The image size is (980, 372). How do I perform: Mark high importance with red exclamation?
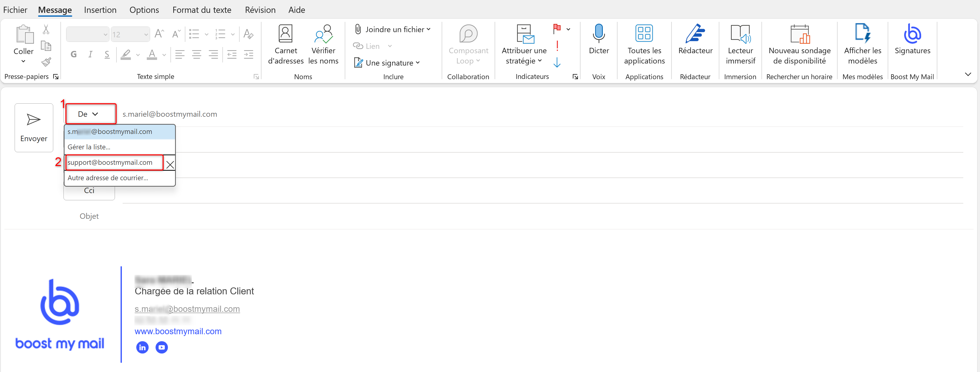pyautogui.click(x=557, y=46)
